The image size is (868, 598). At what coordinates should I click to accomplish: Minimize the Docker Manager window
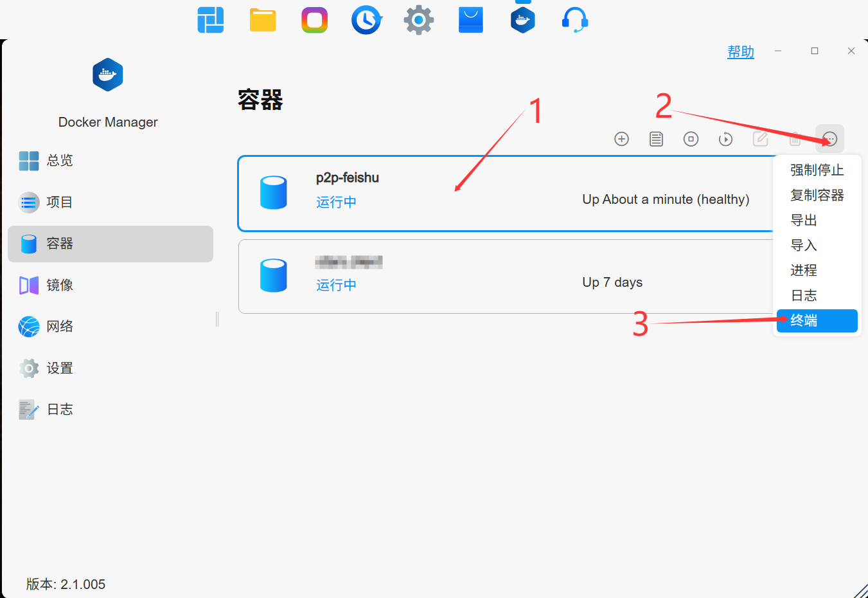point(778,51)
